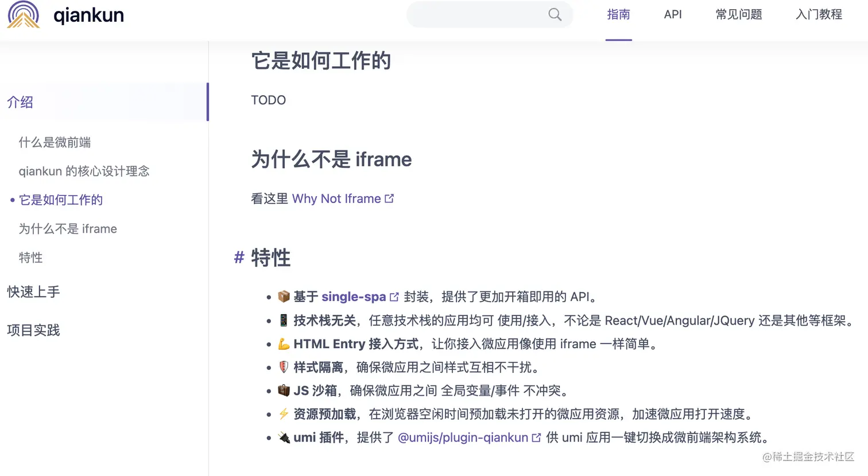Open the Why Not Iframe link

pyautogui.click(x=336, y=198)
